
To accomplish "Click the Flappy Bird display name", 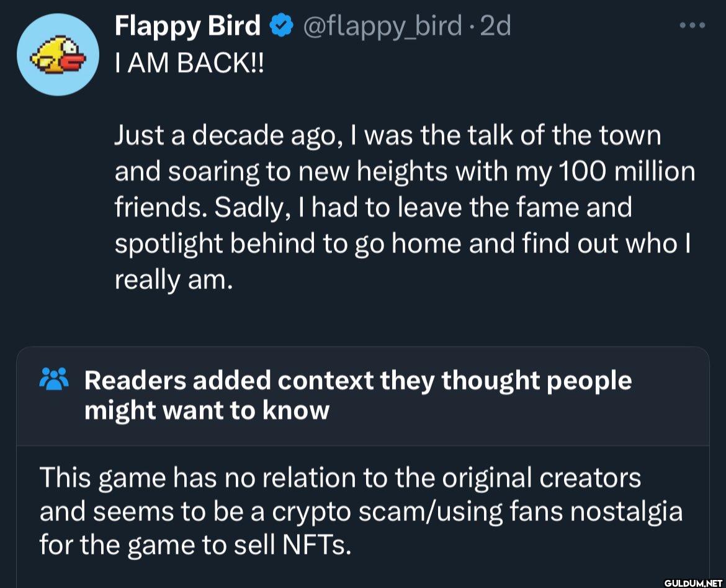I will (x=187, y=26).
